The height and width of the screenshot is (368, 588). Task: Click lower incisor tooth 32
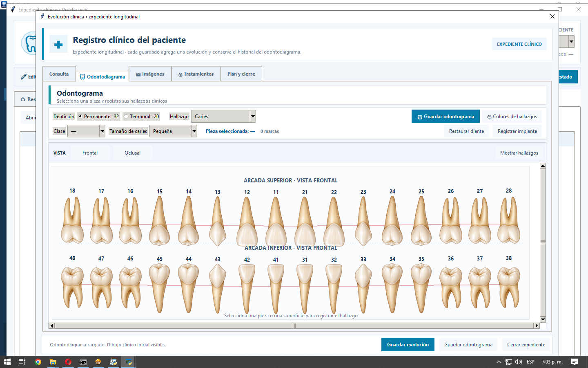[x=334, y=289]
